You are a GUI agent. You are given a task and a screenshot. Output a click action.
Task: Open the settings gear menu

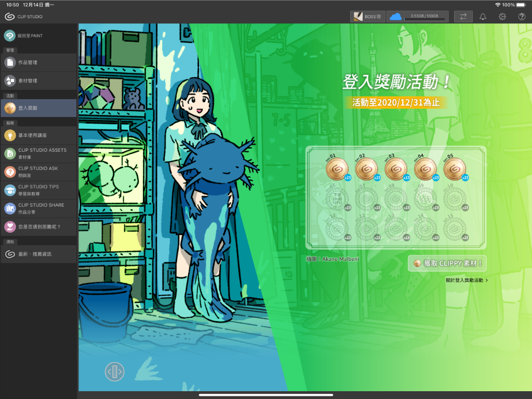pos(502,17)
